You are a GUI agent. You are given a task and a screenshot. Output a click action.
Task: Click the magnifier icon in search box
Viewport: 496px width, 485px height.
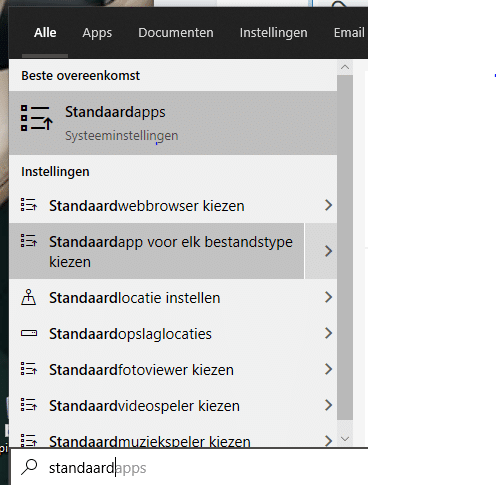click(29, 467)
